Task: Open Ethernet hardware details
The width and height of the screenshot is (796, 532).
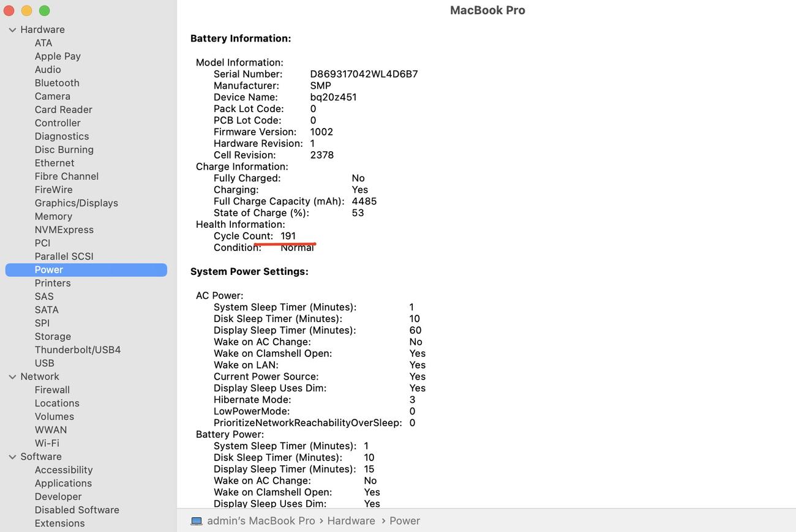Action: click(54, 163)
